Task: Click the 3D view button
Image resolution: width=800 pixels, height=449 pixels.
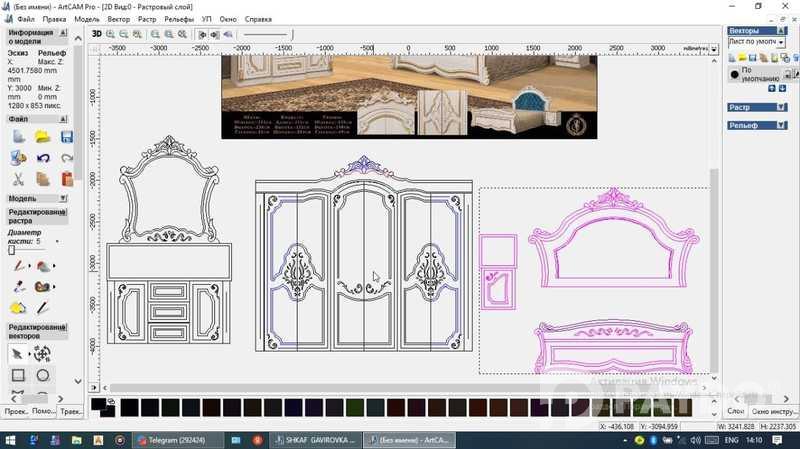Action: coord(97,34)
